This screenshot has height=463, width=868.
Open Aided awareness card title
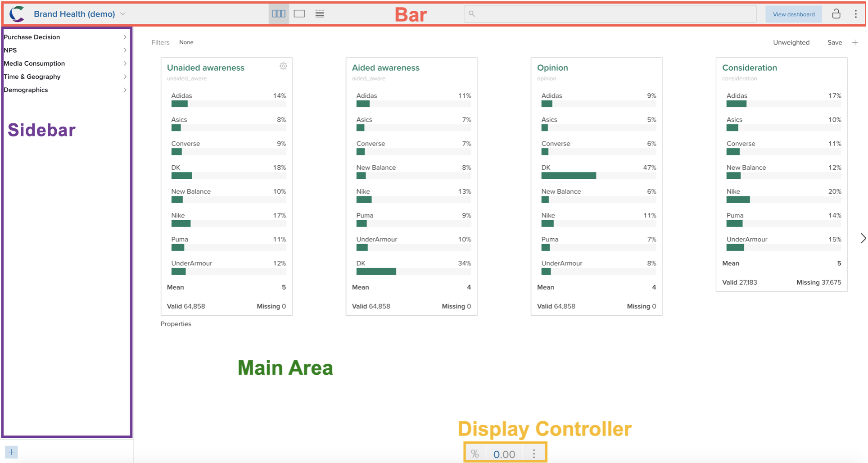click(x=385, y=68)
